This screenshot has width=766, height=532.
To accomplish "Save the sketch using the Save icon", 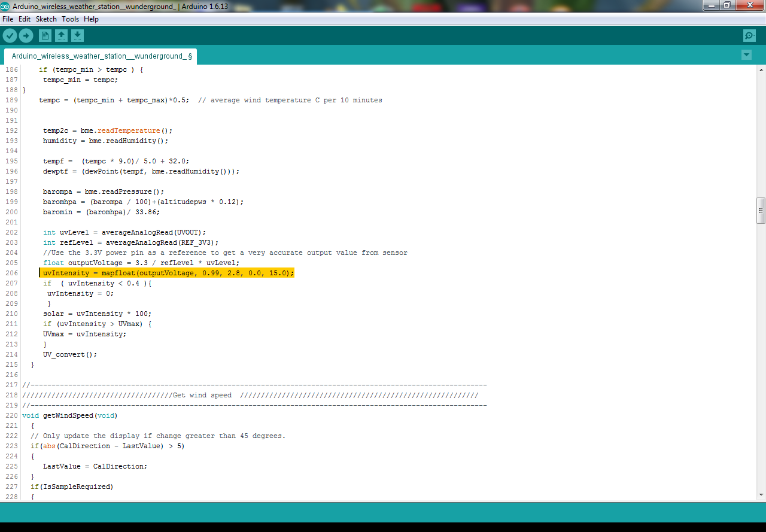I will [x=77, y=35].
